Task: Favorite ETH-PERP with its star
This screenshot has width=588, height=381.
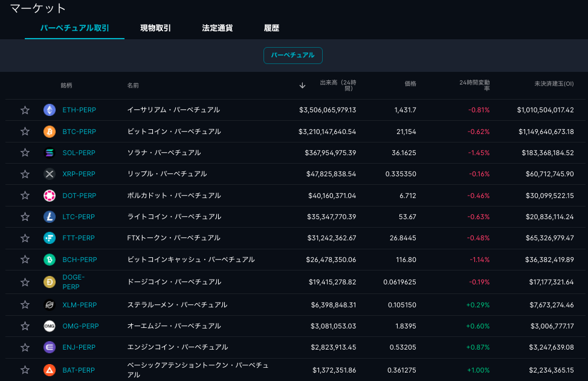Action: click(x=25, y=110)
